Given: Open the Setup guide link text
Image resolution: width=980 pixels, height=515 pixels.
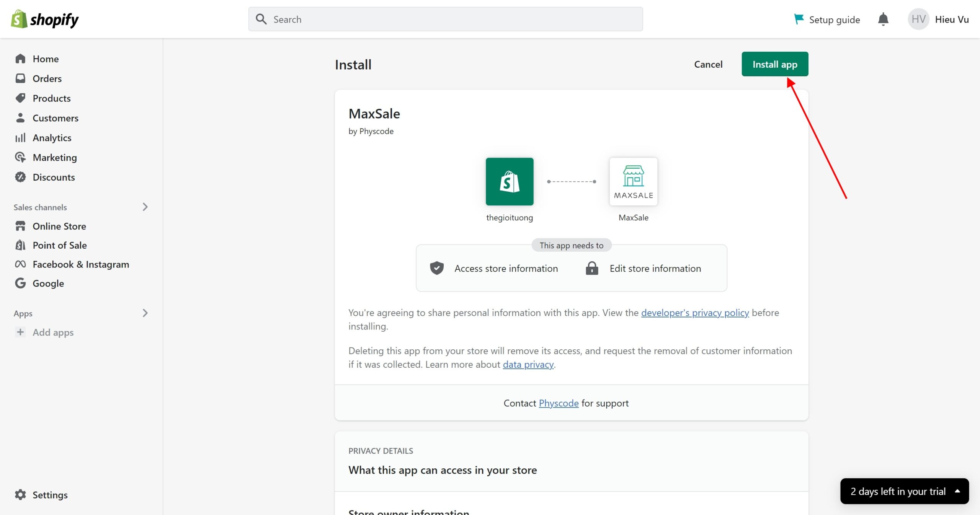Looking at the screenshot, I should click(834, 20).
